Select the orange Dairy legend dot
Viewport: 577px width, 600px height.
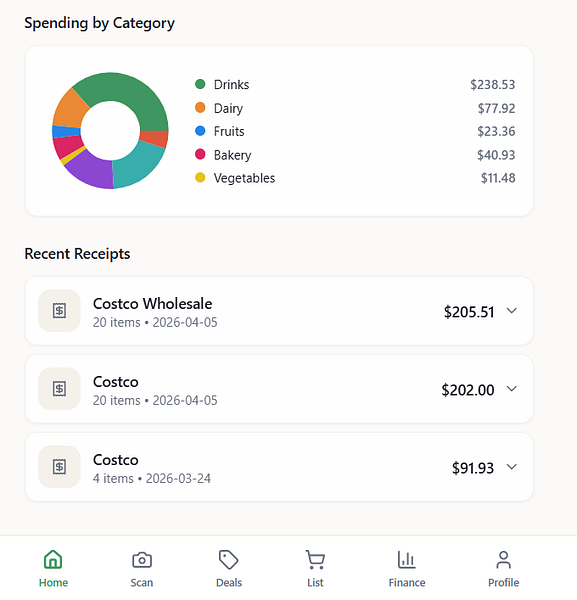click(x=200, y=108)
